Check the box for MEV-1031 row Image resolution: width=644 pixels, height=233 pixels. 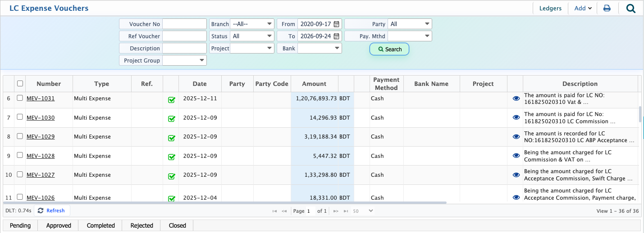[x=19, y=98]
